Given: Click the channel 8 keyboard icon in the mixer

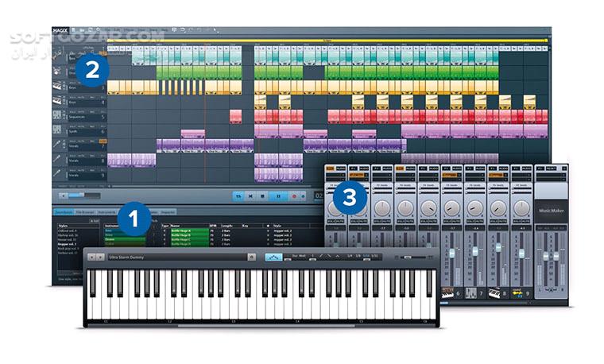Looking at the screenshot, I should coord(494,293).
